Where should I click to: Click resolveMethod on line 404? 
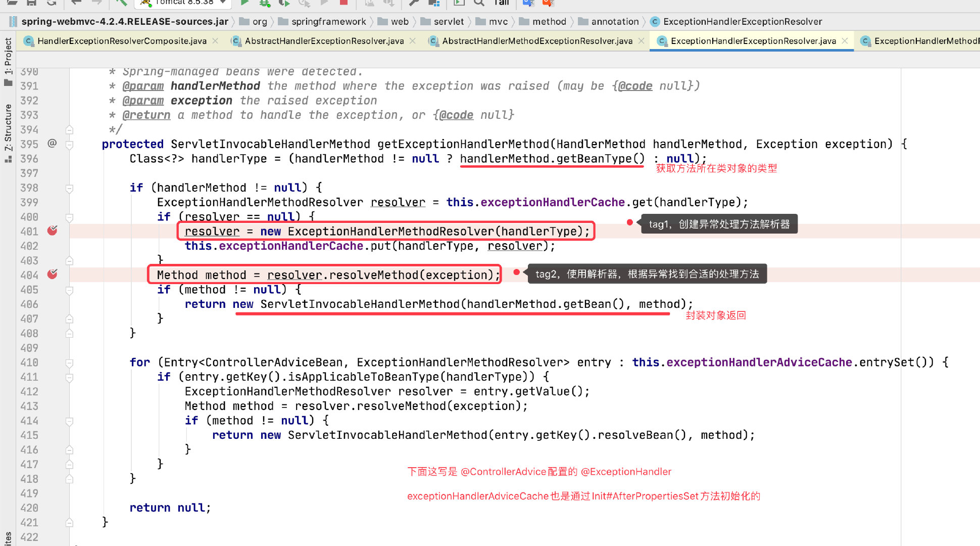tap(374, 275)
